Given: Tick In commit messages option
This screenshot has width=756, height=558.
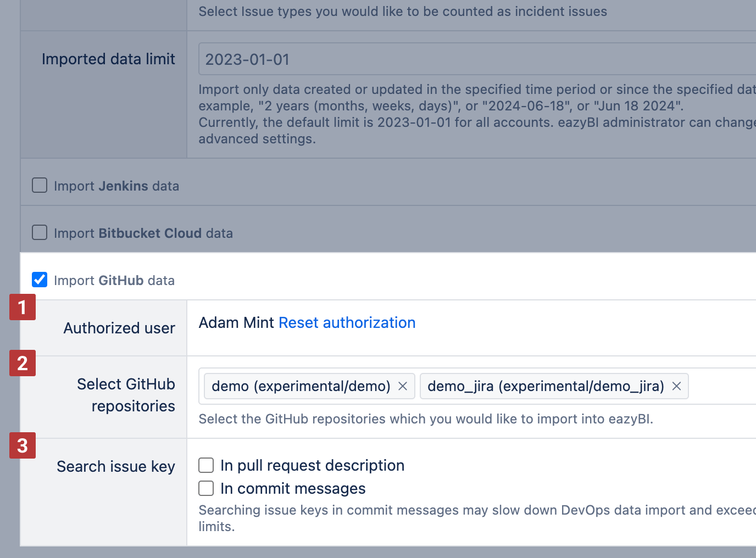Looking at the screenshot, I should coord(206,488).
